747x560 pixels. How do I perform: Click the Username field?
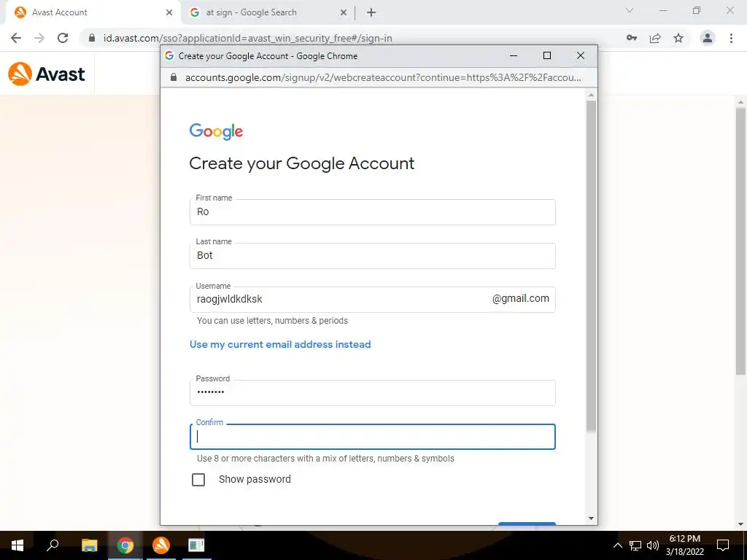pos(373,300)
